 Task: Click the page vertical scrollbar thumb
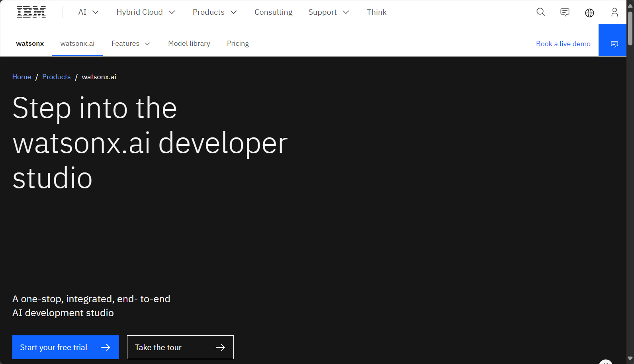[x=630, y=28]
